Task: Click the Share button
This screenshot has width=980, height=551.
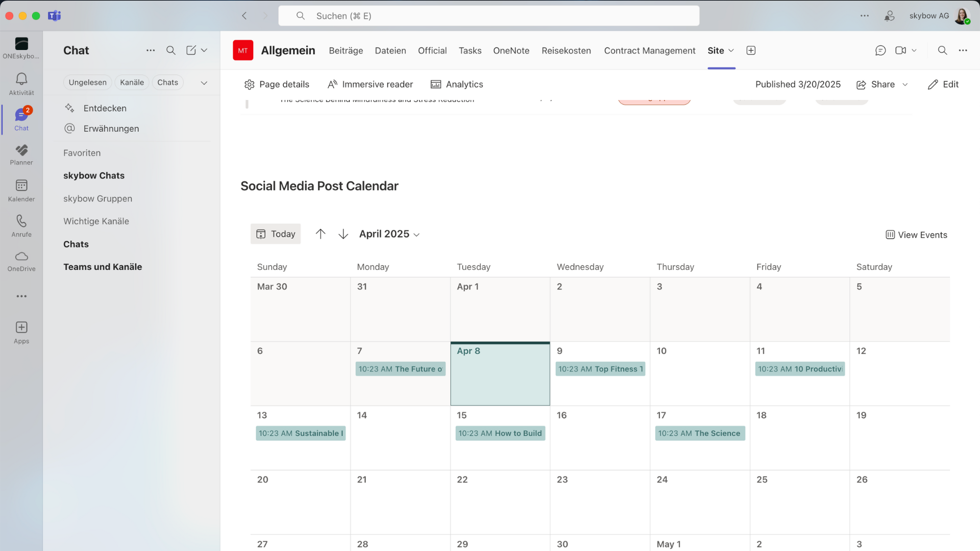Action: (x=876, y=85)
